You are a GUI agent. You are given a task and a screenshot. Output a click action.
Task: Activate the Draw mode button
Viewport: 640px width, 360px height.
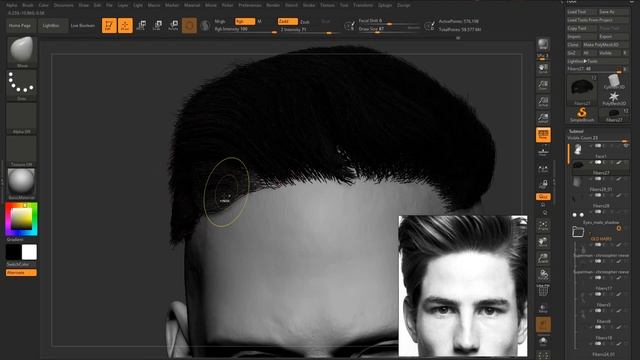(x=125, y=25)
